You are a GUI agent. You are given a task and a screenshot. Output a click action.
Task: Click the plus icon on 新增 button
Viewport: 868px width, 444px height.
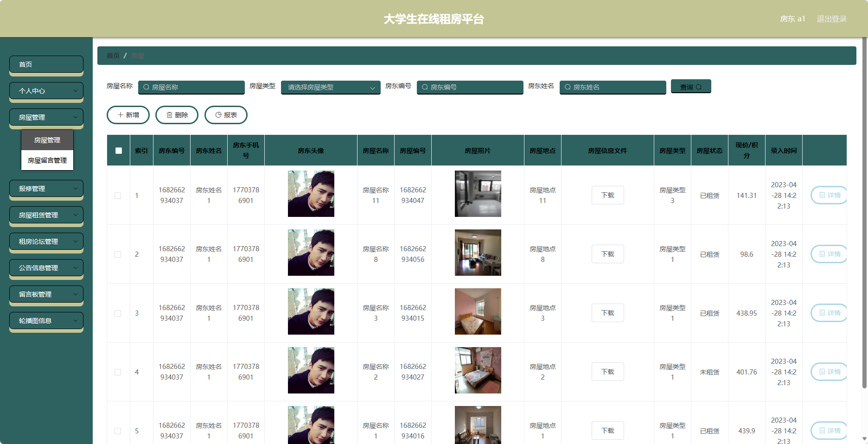[x=121, y=115]
